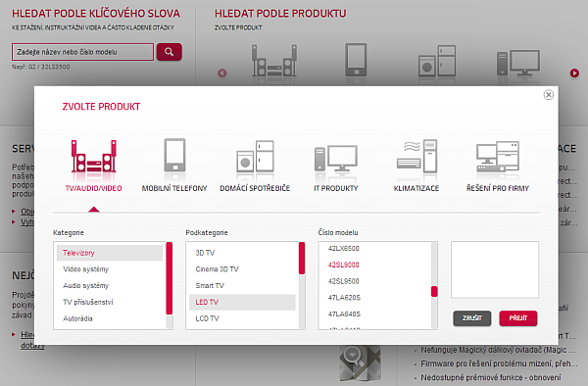The width and height of the screenshot is (588, 386).
Task: Click ŘEŠENÍ PRO FIRMY label
Action: pyautogui.click(x=498, y=188)
